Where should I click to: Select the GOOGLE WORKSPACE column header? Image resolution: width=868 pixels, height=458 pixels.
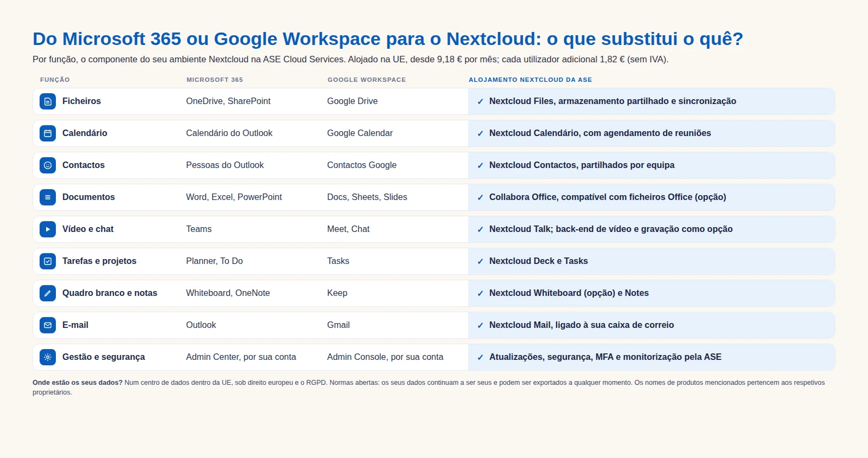pos(367,80)
